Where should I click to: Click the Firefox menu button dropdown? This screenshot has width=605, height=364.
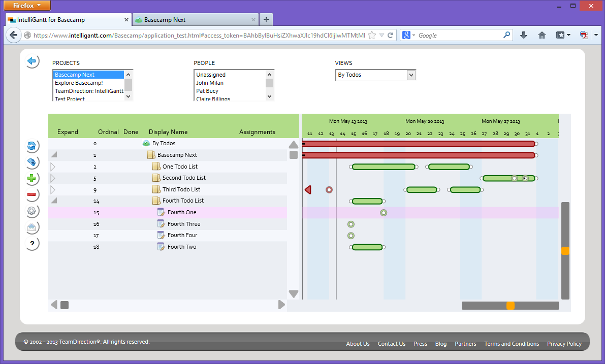click(27, 6)
